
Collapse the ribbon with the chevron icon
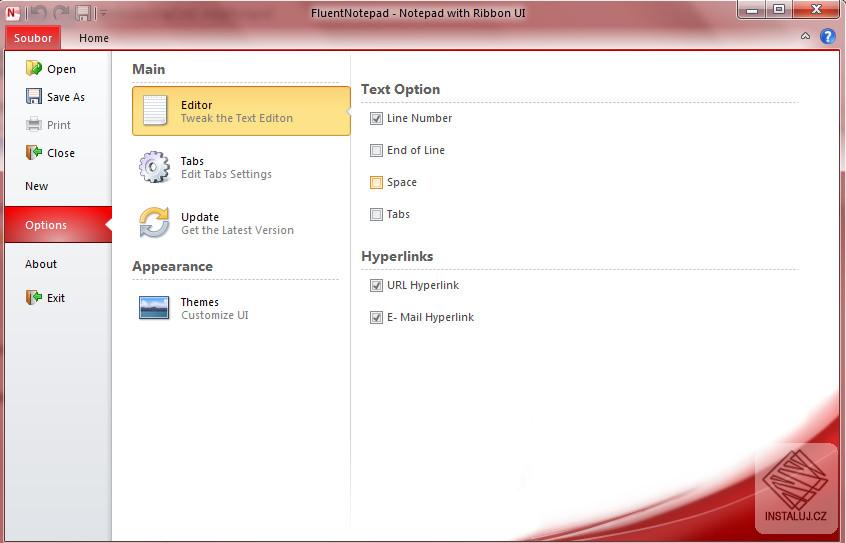pyautogui.click(x=805, y=36)
